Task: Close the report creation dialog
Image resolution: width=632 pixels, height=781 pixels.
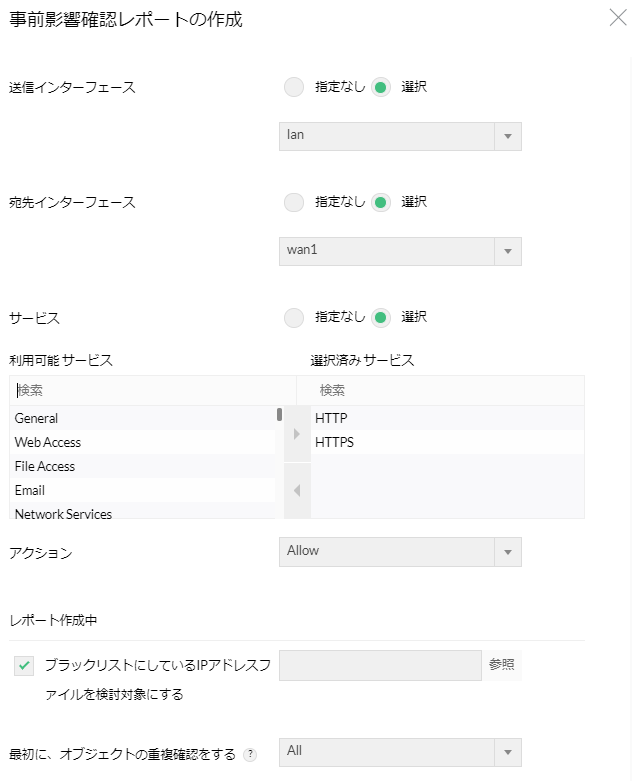Action: pos(618,17)
